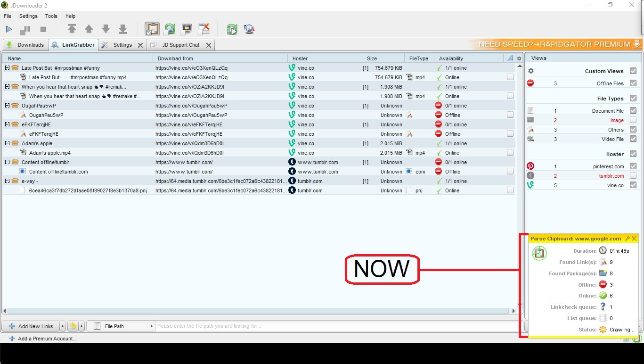The height and width of the screenshot is (364, 644).
Task: Open the Tools menu
Action: point(51,16)
